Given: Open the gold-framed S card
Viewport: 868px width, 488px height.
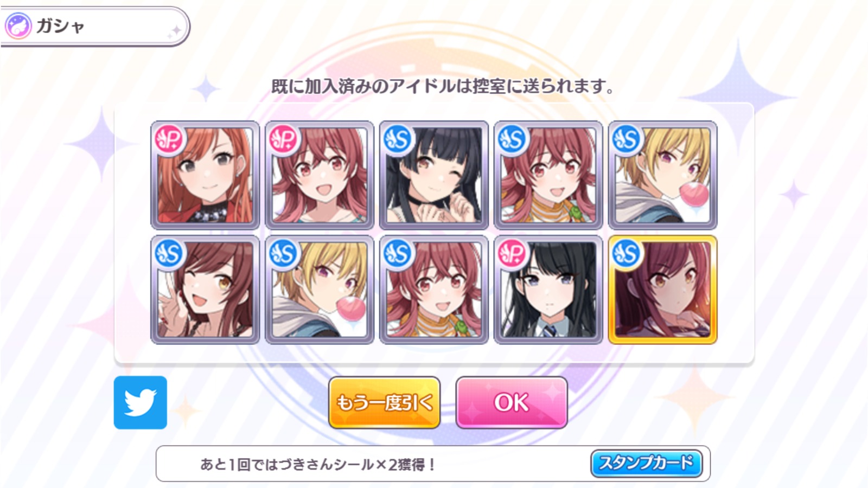Looking at the screenshot, I should 662,290.
